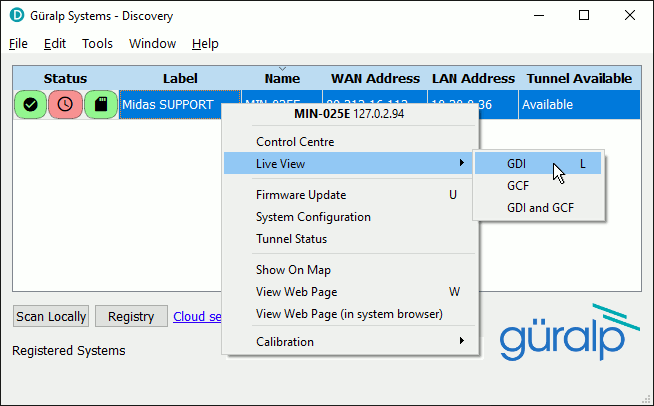Image resolution: width=654 pixels, height=406 pixels.
Task: Open the File menu
Action: (18, 43)
